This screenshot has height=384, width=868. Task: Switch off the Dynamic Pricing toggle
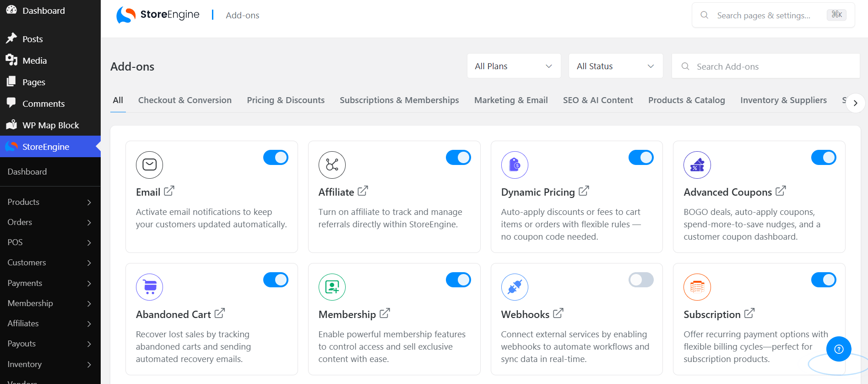[641, 158]
